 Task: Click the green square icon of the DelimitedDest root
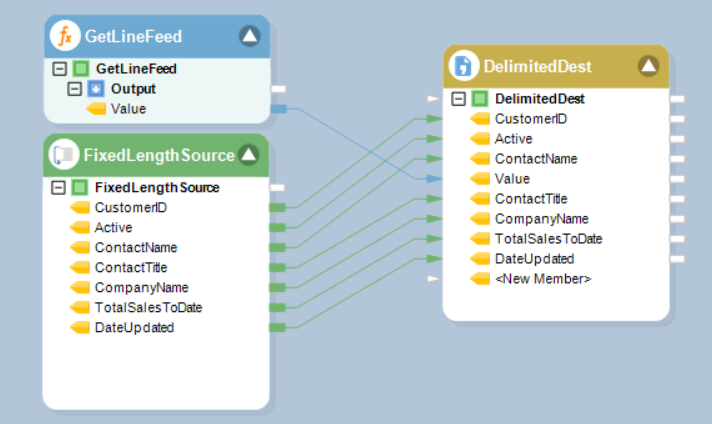pos(480,99)
